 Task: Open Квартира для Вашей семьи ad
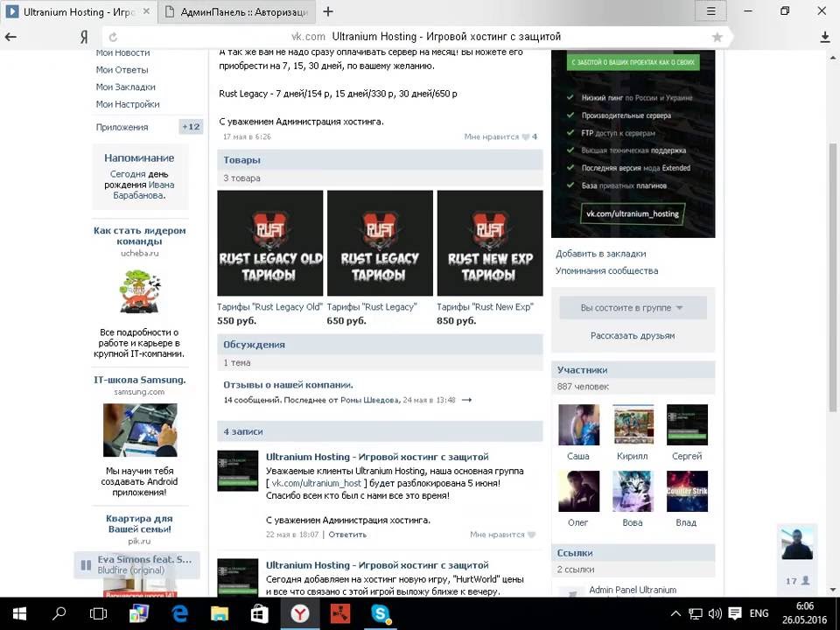click(139, 523)
